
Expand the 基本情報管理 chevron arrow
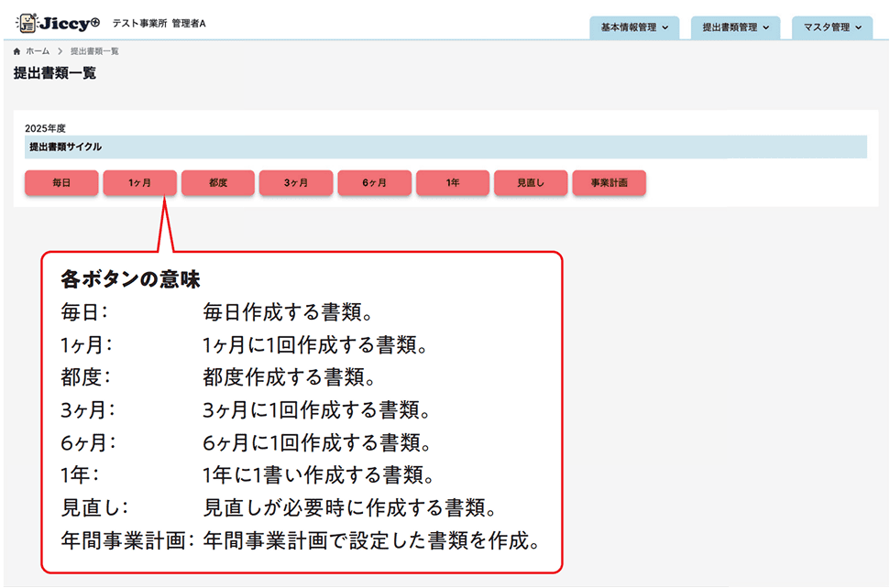point(666,27)
